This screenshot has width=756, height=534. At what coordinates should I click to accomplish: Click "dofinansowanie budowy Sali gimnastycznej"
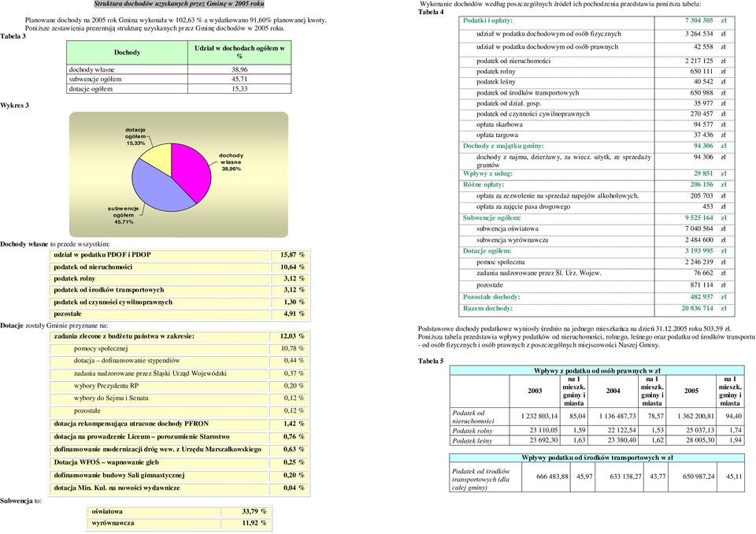[119, 475]
